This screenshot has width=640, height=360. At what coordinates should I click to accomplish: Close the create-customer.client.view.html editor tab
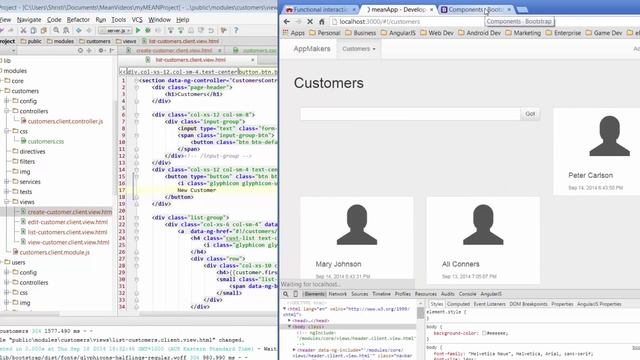tap(220, 51)
